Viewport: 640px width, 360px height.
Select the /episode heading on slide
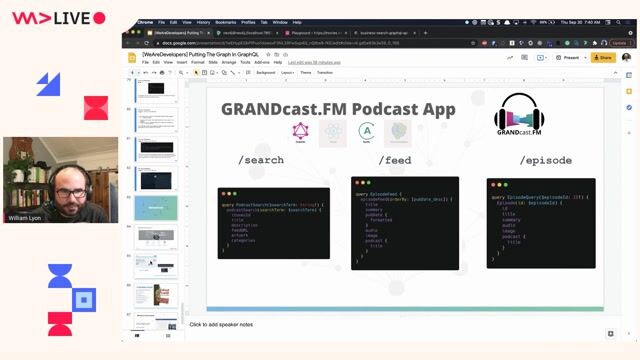(545, 160)
